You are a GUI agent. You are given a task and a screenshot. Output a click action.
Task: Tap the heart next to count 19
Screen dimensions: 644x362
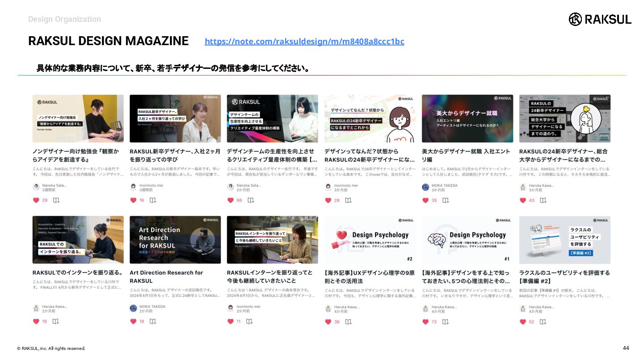[36, 321]
